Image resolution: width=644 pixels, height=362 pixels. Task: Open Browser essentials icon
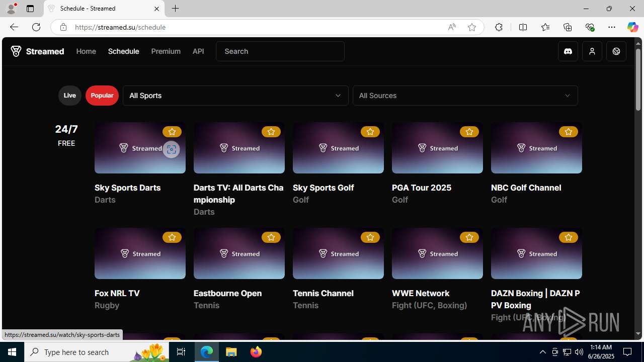click(x=590, y=27)
